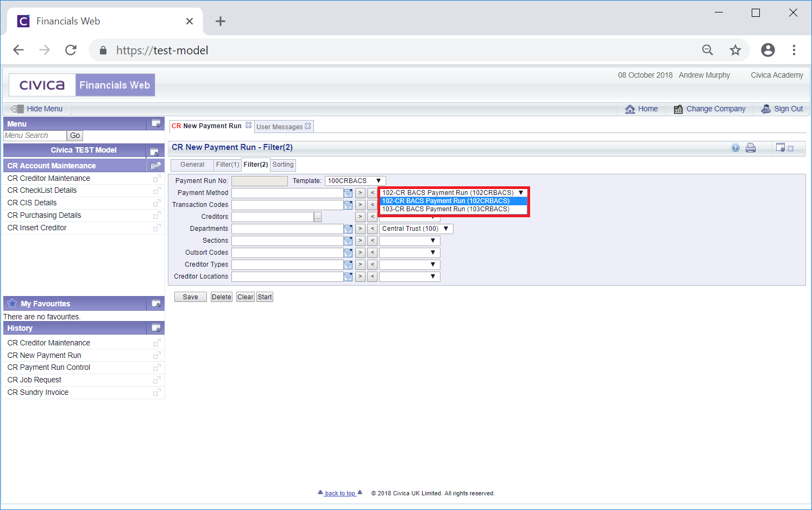This screenshot has width=812, height=510.
Task: Select highlighted 102-CR BACS Payment Run option
Action: click(454, 201)
